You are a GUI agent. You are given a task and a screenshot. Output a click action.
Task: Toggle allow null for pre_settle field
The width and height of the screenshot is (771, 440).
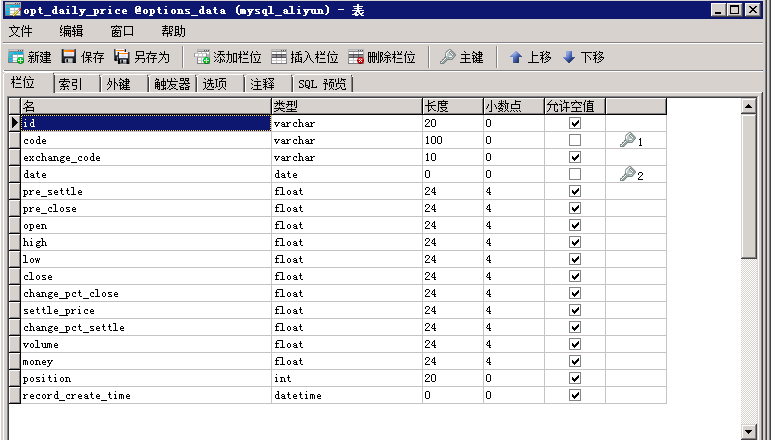(x=575, y=191)
